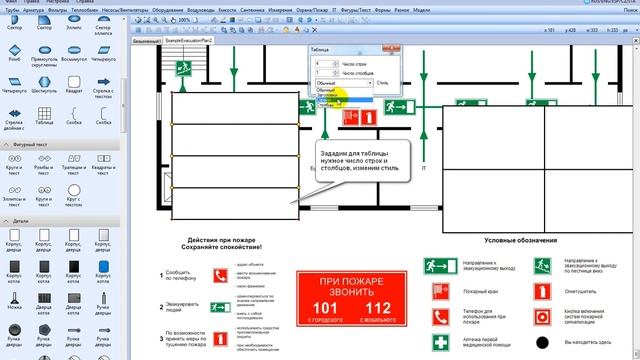Image resolution: width=640 pixels, height=360 pixels.
Task: Pick the curly brace Скобка shape
Action: tap(74, 116)
